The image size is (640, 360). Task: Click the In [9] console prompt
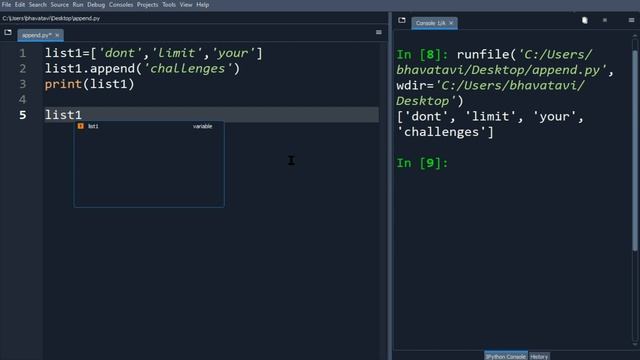(x=422, y=163)
